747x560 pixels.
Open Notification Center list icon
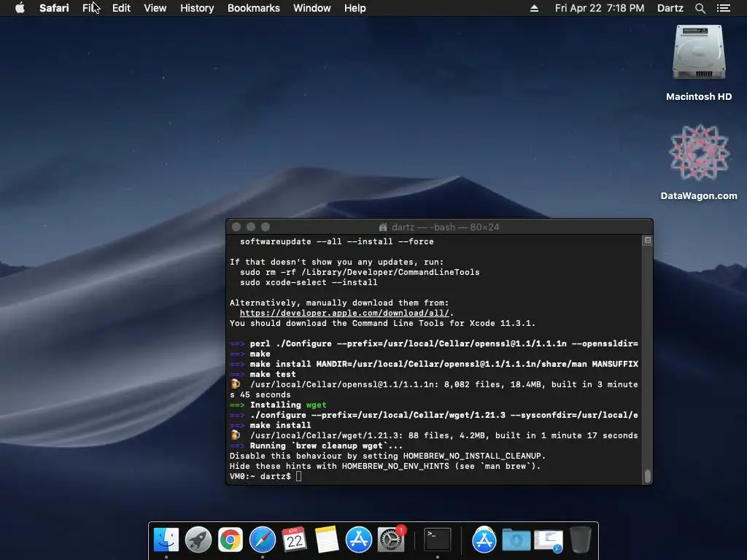[723, 8]
